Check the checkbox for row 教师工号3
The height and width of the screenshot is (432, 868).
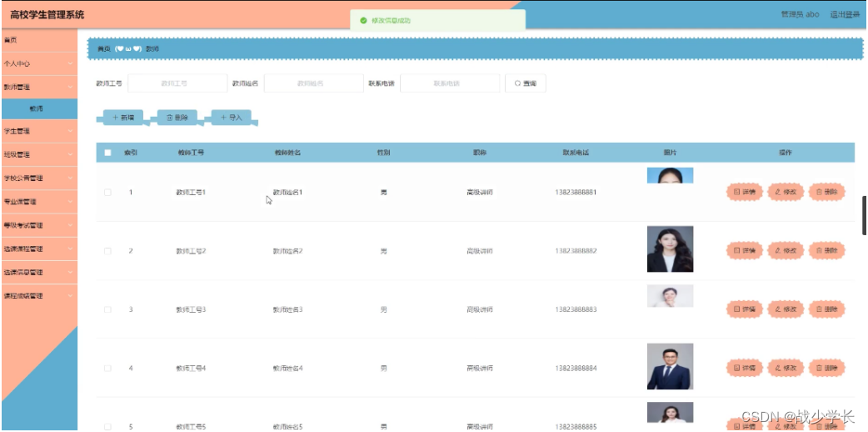(x=107, y=309)
